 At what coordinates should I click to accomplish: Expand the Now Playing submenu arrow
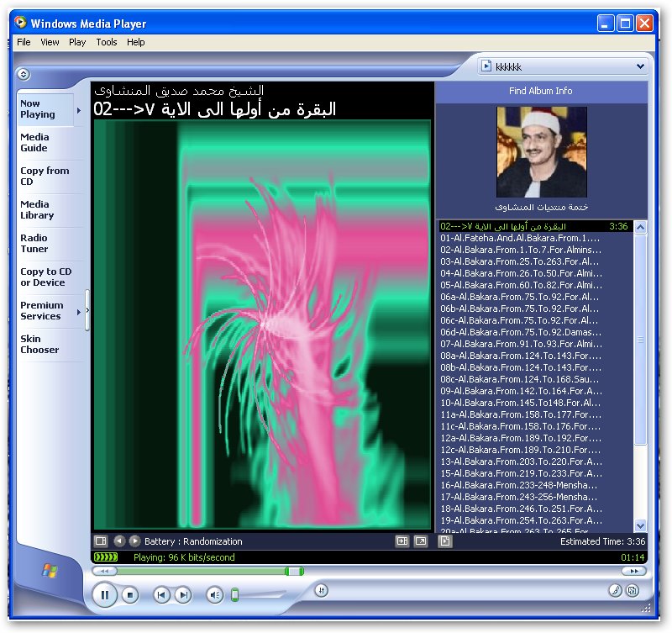click(x=79, y=110)
